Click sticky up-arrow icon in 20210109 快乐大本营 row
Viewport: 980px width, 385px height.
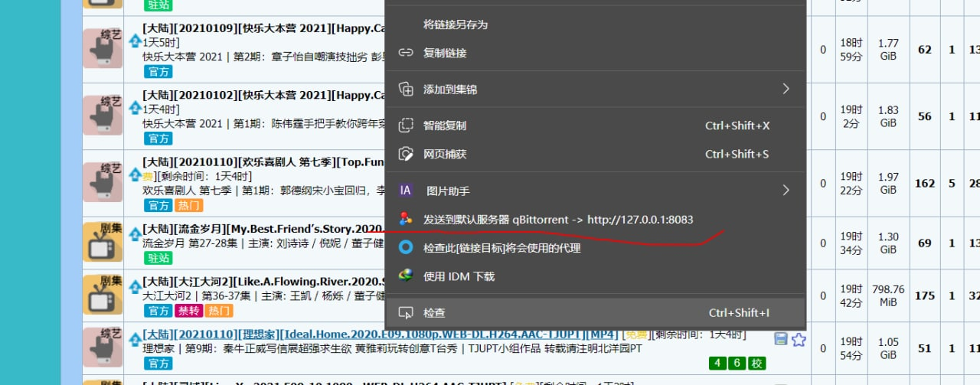(x=136, y=41)
